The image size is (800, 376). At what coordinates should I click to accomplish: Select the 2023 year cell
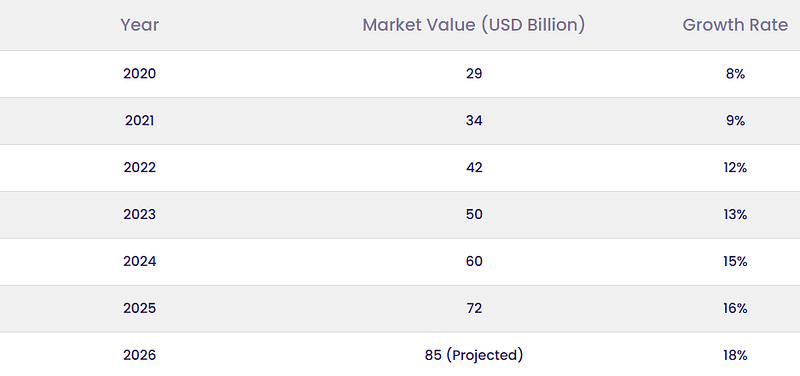pos(139,215)
